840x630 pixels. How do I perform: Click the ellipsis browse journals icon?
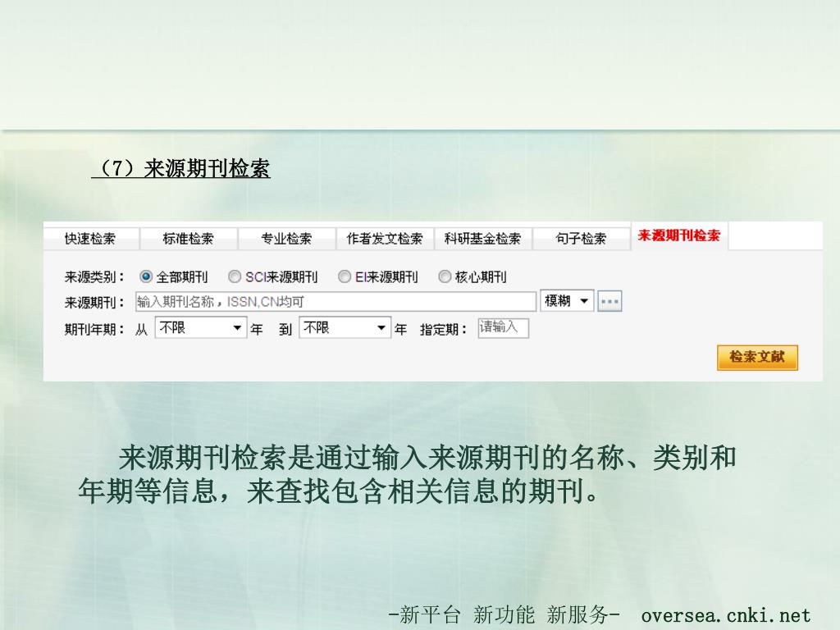coord(609,301)
